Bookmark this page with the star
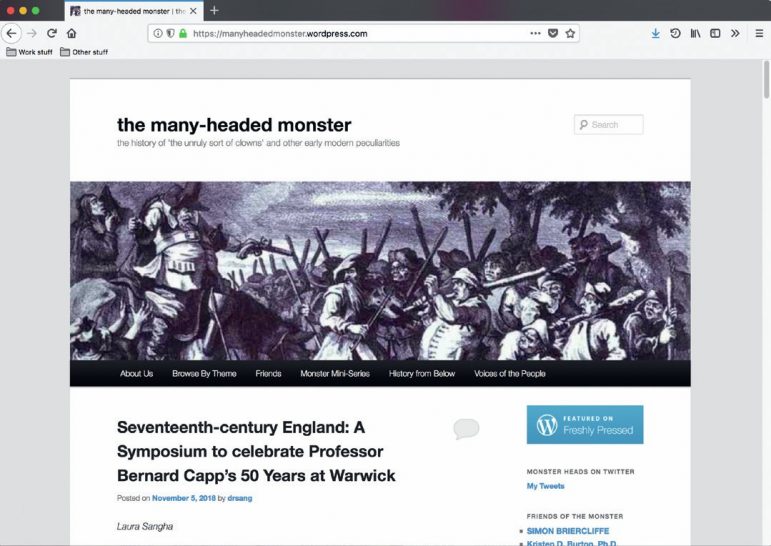 pyautogui.click(x=570, y=33)
